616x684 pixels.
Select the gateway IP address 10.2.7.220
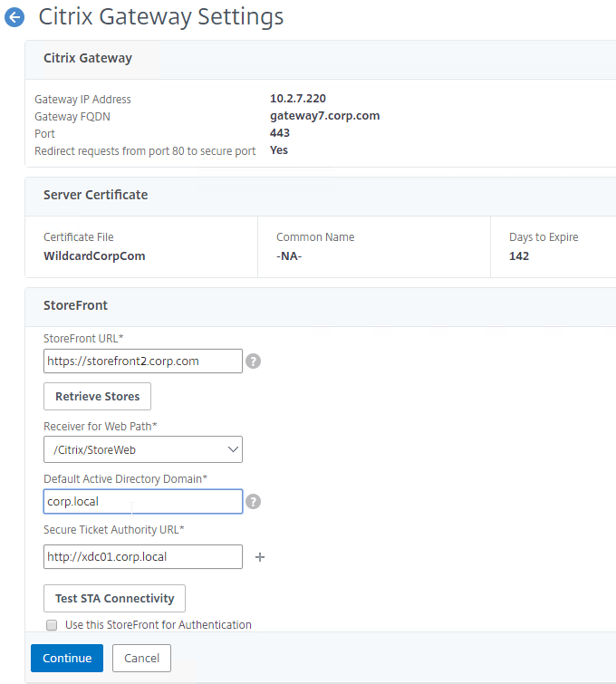click(298, 99)
